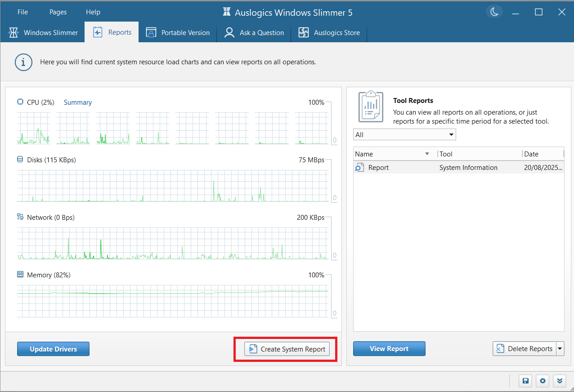Viewport: 574px width, 392px height.
Task: Click the Memory usage icon
Action: click(x=20, y=275)
